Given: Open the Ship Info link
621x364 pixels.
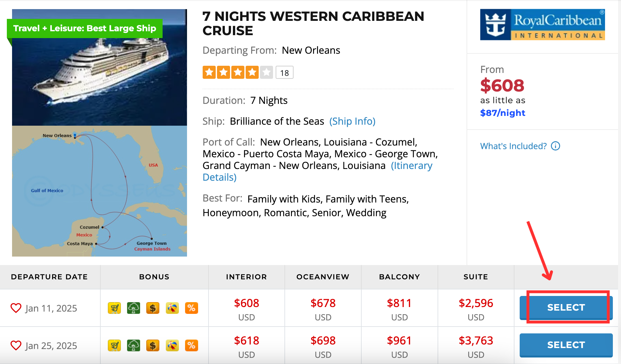Looking at the screenshot, I should [x=352, y=121].
